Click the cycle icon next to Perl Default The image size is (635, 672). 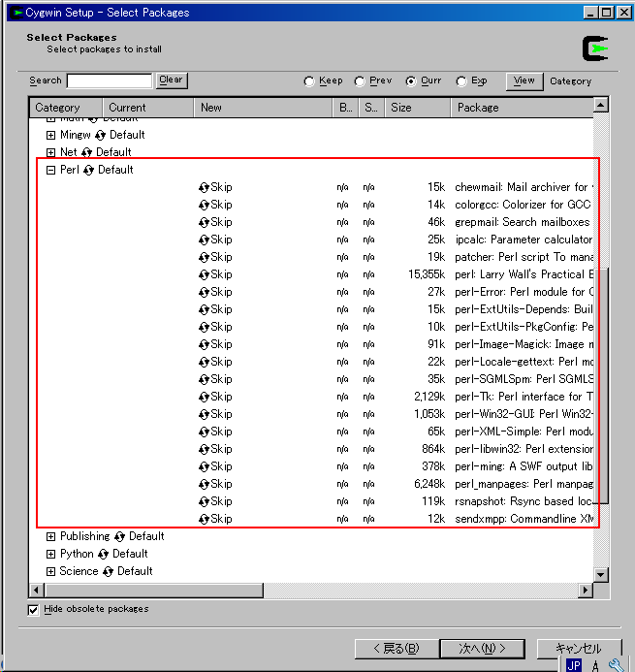tap(87, 170)
